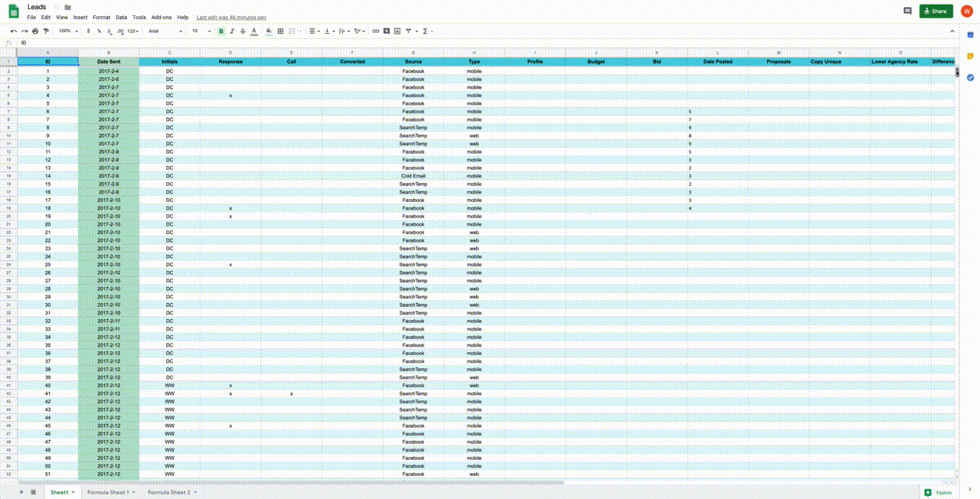Screen dimensions: 980x499
Task: Toggle Italic formatting
Action: click(232, 31)
